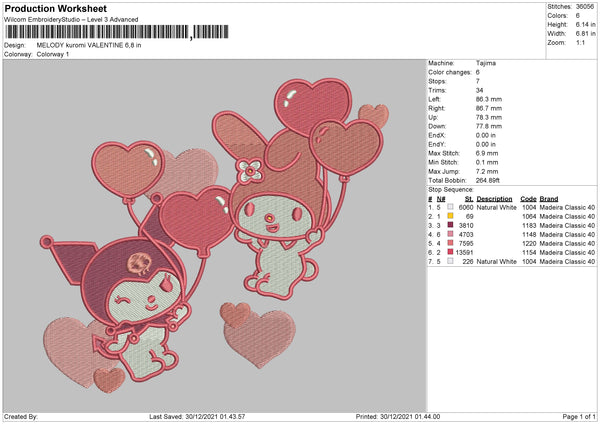600x424 pixels.
Task: Click stitch count '6060' in stop sequence
Action: click(466, 207)
